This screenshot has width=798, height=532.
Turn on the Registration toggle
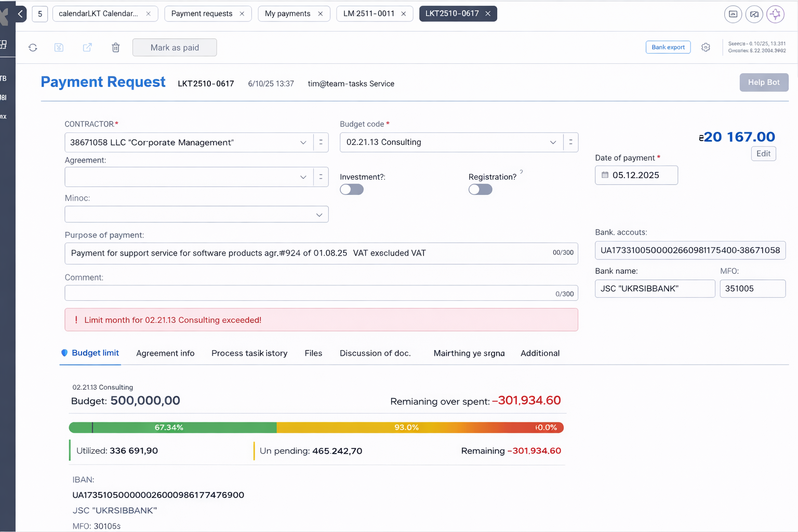click(x=480, y=190)
